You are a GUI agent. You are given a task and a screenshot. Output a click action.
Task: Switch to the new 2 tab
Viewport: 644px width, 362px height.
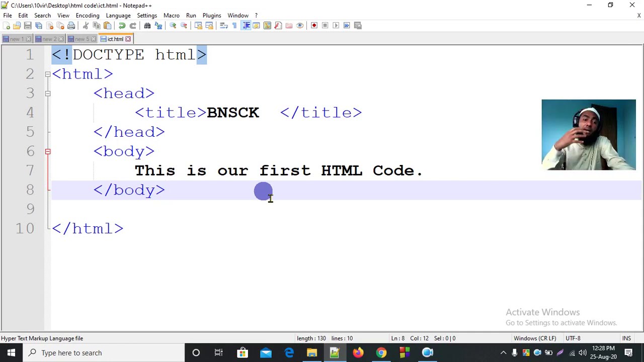50,39
